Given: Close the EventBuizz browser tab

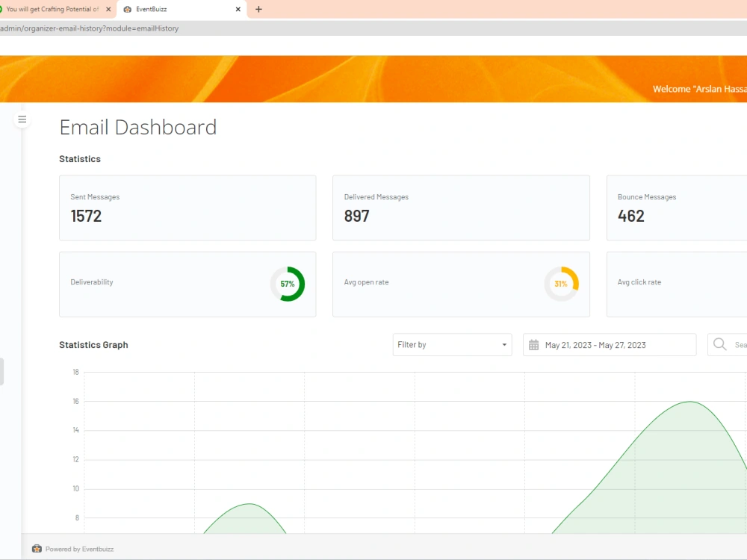Looking at the screenshot, I should tap(238, 9).
